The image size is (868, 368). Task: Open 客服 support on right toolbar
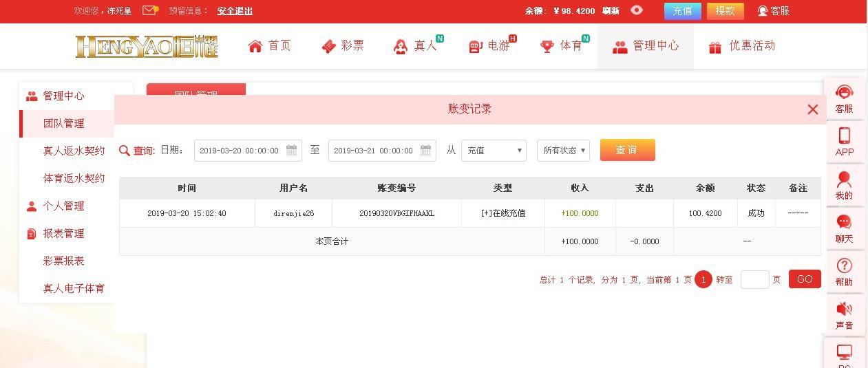[844, 99]
